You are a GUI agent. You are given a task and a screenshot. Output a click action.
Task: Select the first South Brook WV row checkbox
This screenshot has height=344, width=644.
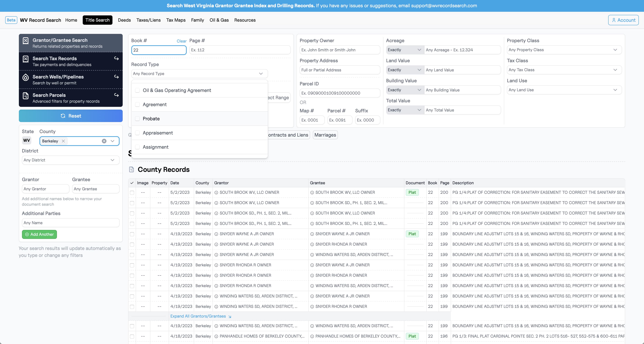coord(132,193)
